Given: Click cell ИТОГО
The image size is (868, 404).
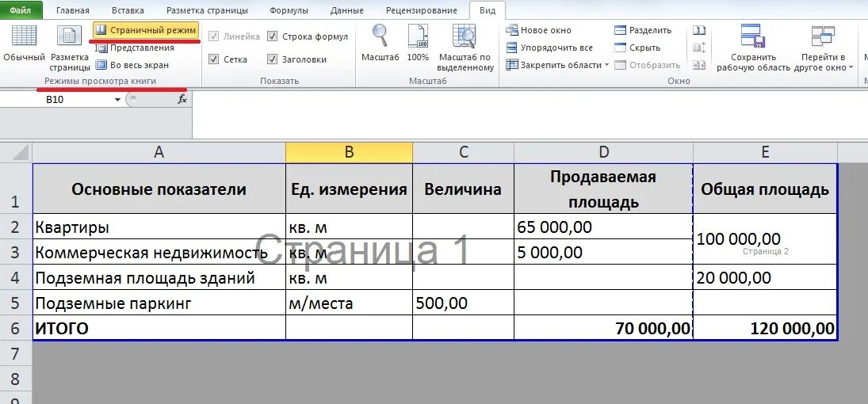Looking at the screenshot, I should (x=159, y=328).
